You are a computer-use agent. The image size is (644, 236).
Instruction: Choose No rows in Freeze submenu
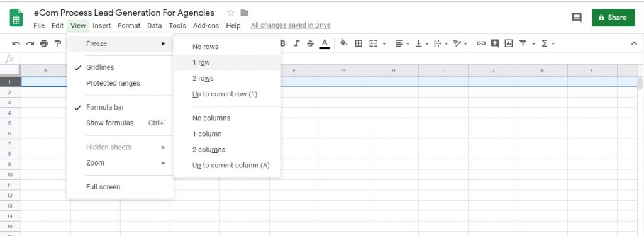click(x=227, y=47)
